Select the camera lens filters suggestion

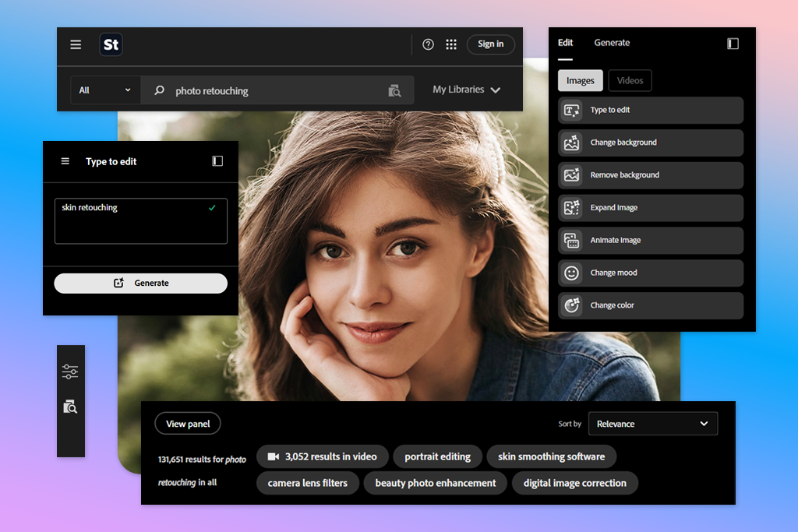[x=308, y=483]
